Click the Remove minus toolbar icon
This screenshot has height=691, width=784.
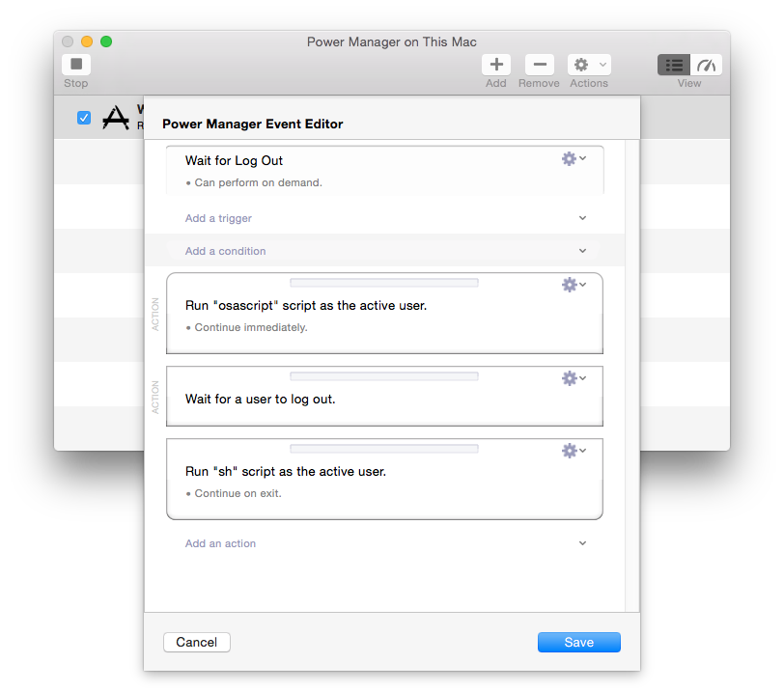[540, 65]
